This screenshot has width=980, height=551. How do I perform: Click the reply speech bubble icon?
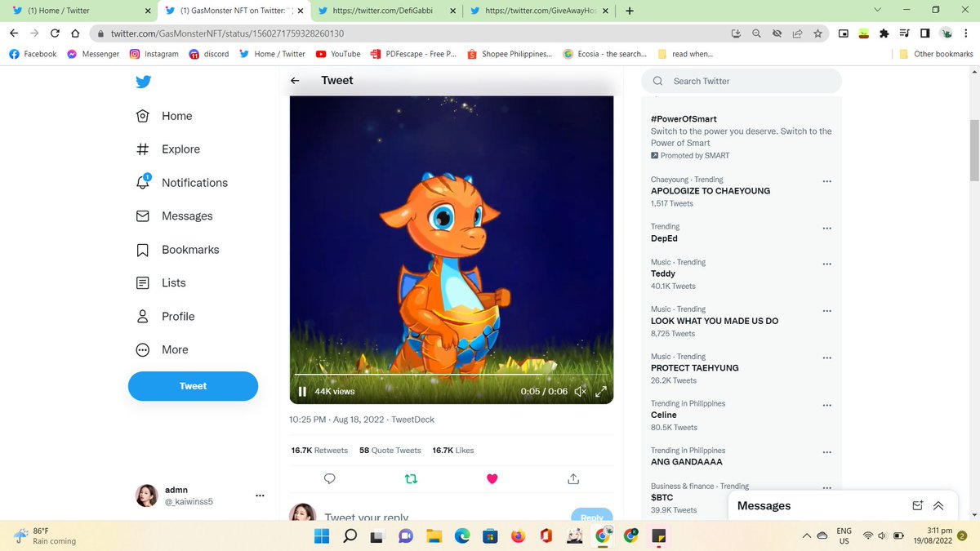pos(330,478)
